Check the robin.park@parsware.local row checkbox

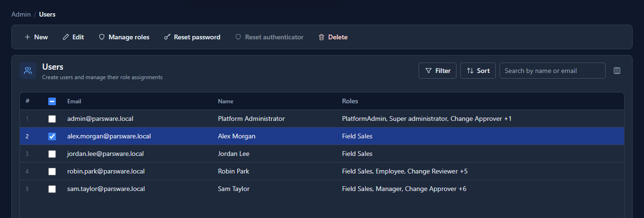point(52,171)
